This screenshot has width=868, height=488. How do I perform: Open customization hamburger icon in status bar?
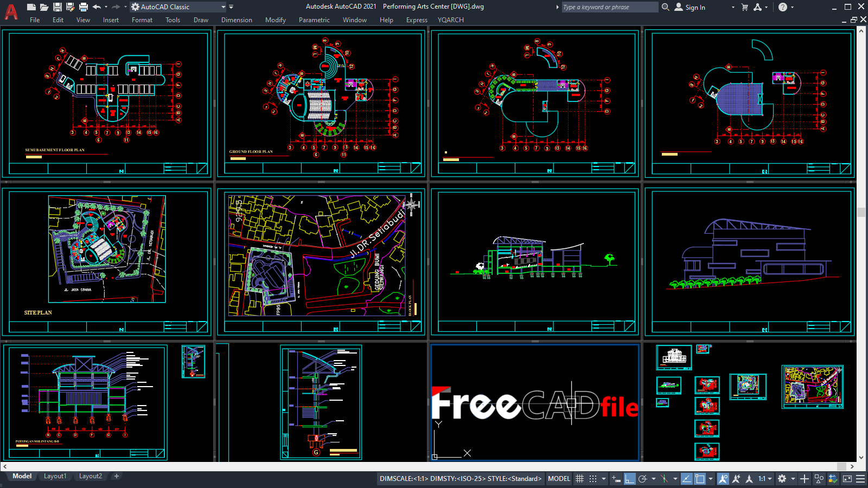(859, 478)
